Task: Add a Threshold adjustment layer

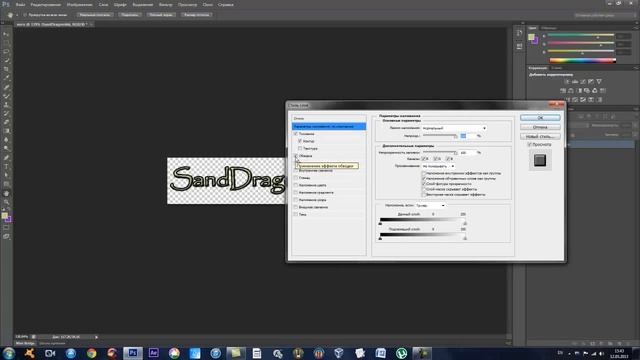Action: (583, 100)
